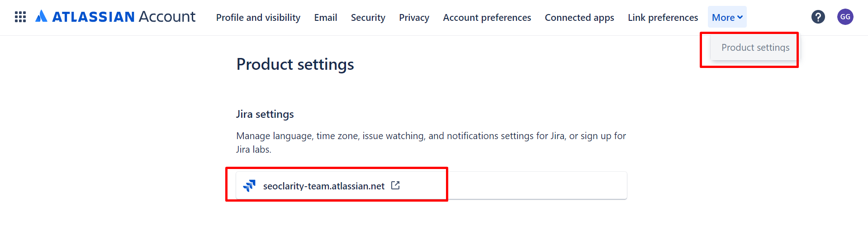Switch to Link preferences tab

pyautogui.click(x=663, y=18)
